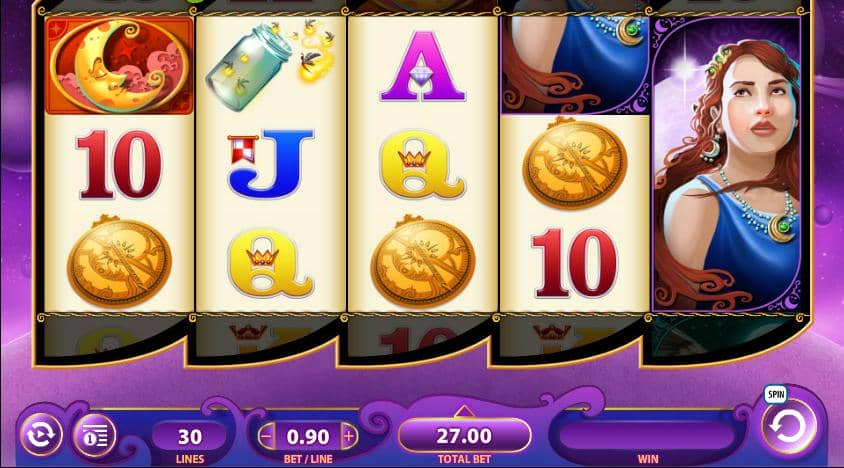Click the red 10 on first reel
The width and height of the screenshot is (844, 468).
[119, 164]
